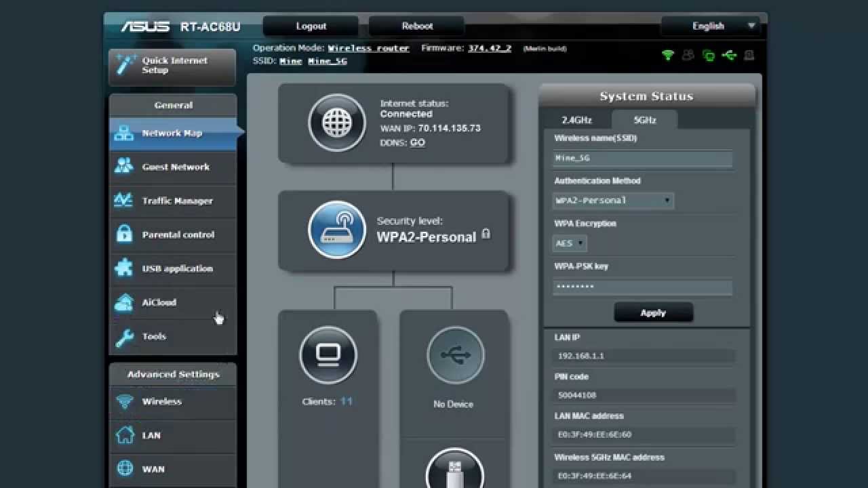Viewport: 868px width, 488px height.
Task: Click the clients count 11 link
Action: coord(347,401)
